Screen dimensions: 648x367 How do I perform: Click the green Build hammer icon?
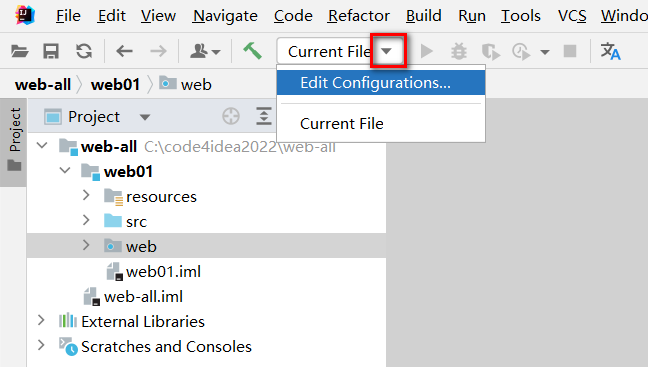252,51
